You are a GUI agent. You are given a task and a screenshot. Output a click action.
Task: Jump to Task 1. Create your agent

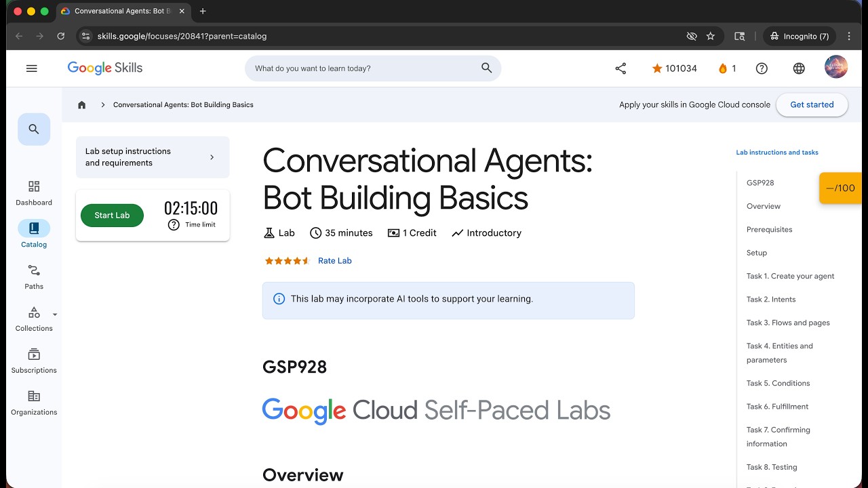tap(791, 276)
